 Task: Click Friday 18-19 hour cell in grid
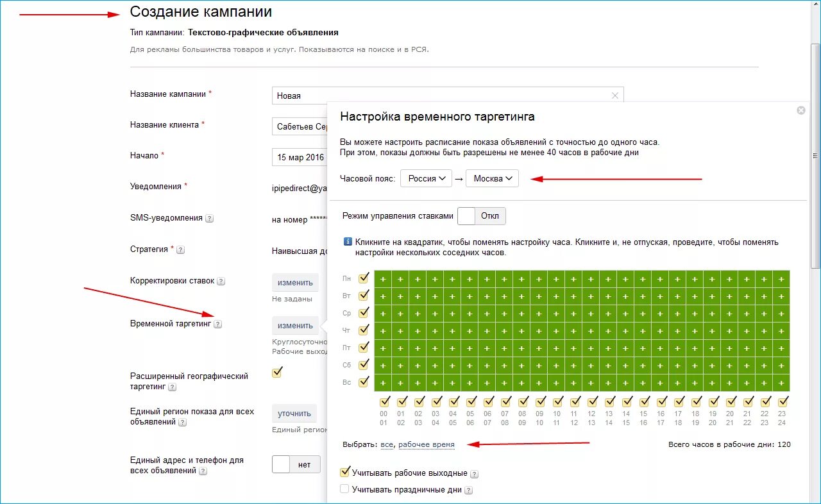tap(695, 348)
